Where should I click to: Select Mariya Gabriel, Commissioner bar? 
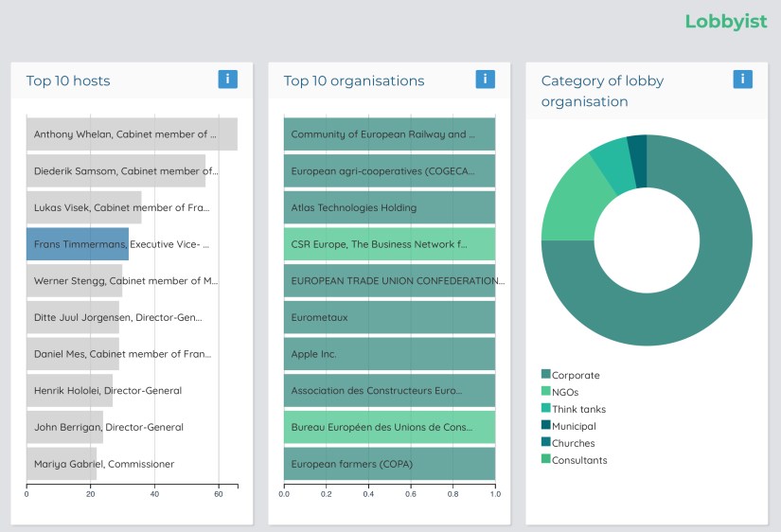pos(62,464)
